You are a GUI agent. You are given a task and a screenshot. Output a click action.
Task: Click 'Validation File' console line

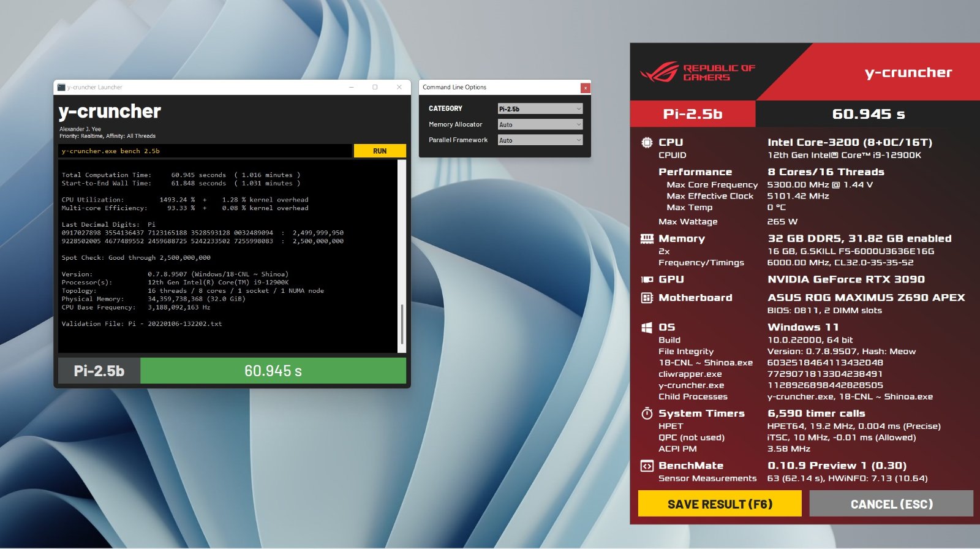click(x=141, y=324)
